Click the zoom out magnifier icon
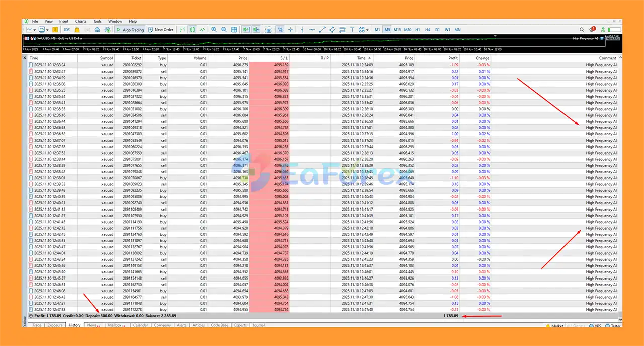The width and height of the screenshot is (644, 346). [224, 30]
